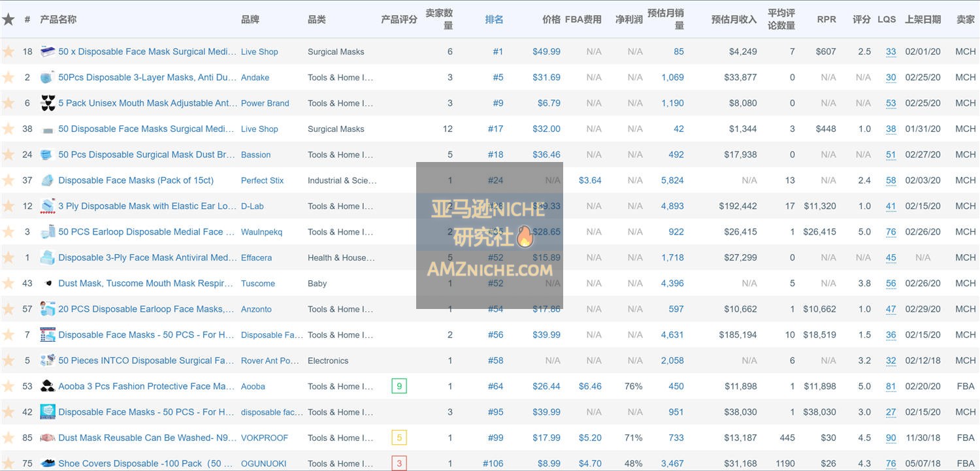Open Dust Mask Reusable Can Be Washed link
This screenshot has height=471, width=980.
[x=146, y=438]
